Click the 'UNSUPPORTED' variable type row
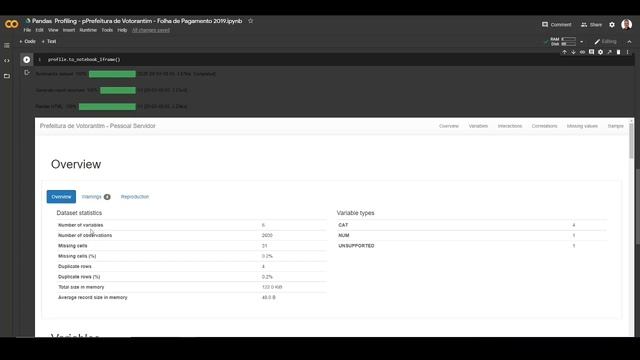 point(472,246)
